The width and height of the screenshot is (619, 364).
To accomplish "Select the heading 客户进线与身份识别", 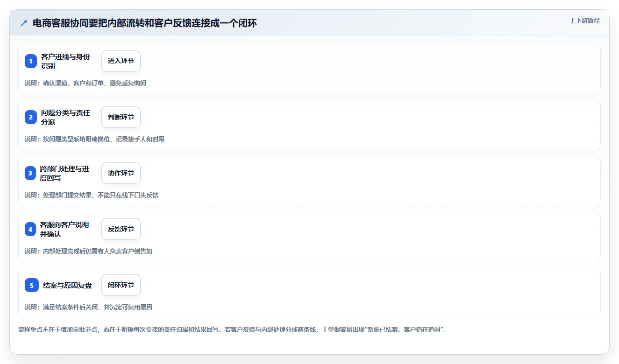I will tap(65, 61).
